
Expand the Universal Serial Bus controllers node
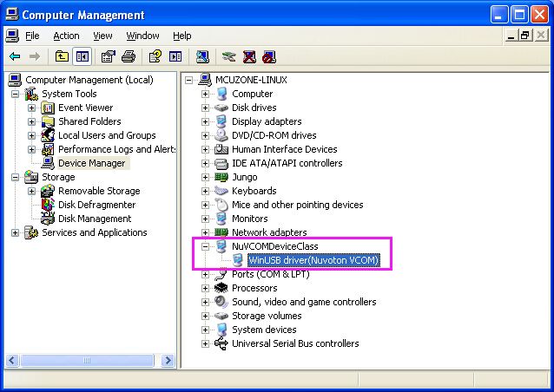[206, 343]
